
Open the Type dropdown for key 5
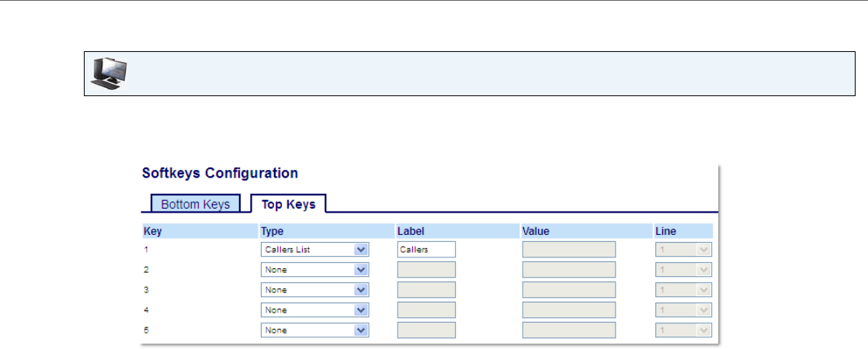(x=314, y=330)
